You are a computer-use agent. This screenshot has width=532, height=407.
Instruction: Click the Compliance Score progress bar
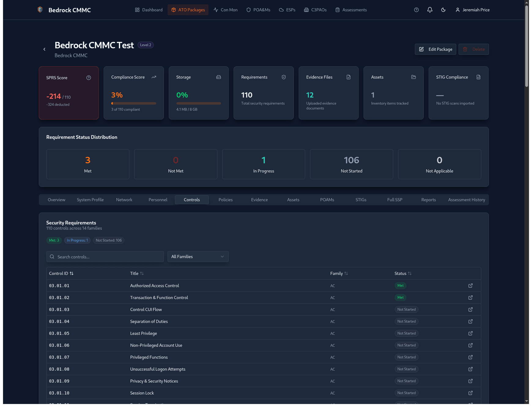pyautogui.click(x=134, y=103)
